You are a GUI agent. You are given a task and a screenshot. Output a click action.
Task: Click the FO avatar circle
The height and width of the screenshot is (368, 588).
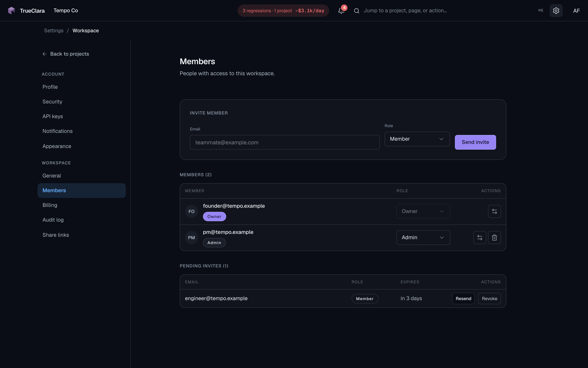(x=192, y=212)
